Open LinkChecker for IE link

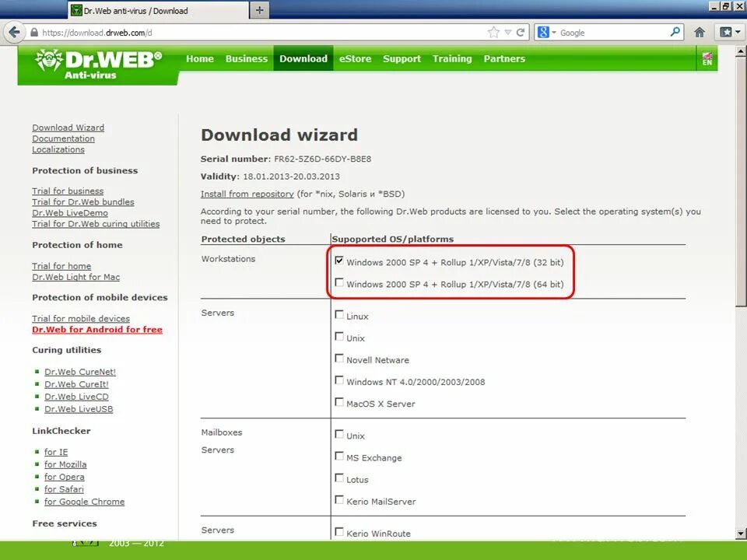click(x=56, y=452)
